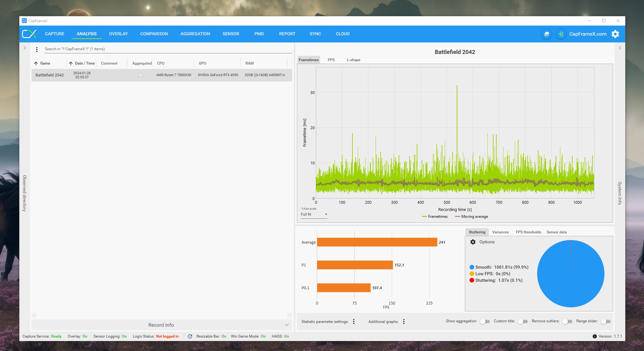
Task: Select the Battlefield 2042 record row
Action: click(x=162, y=75)
